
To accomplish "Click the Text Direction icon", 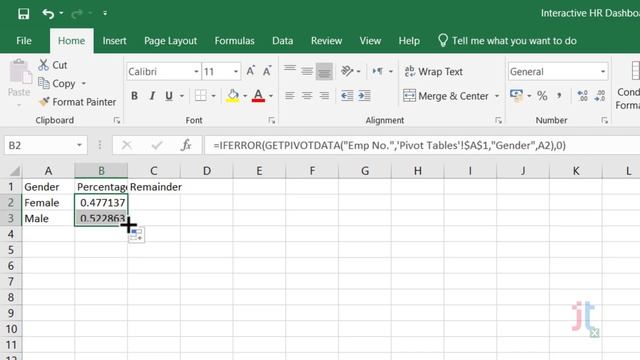I will coord(378,71).
